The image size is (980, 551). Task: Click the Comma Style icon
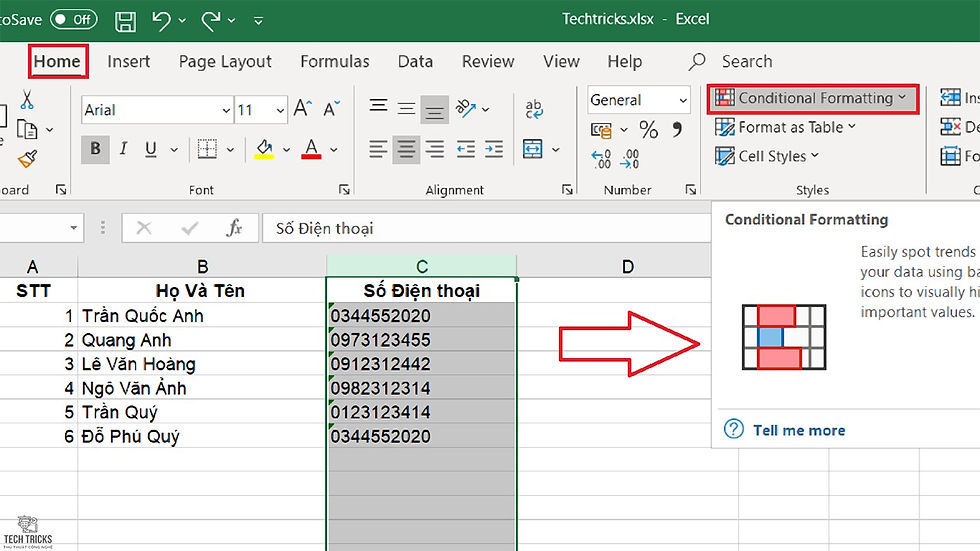click(677, 130)
